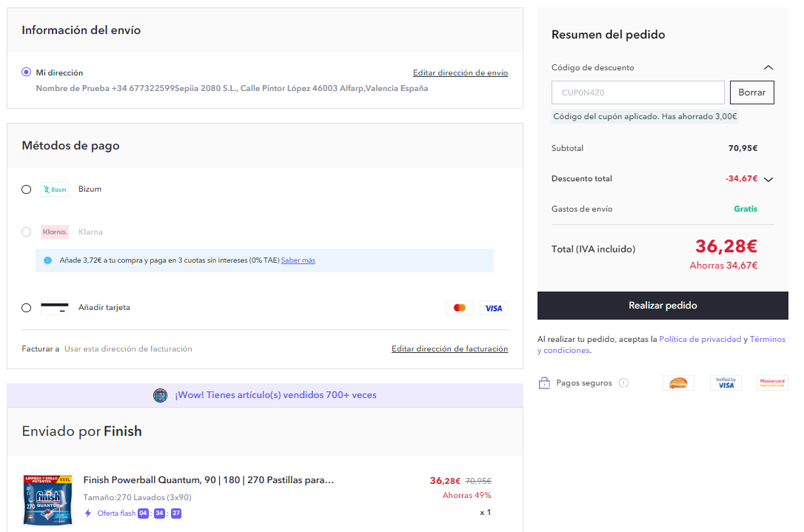804x532 pixels.
Task: Select the Añadir tarjeta radio button
Action: pyautogui.click(x=26, y=308)
